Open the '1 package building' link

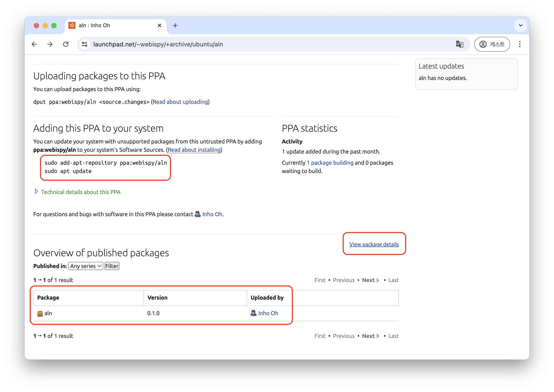pyautogui.click(x=330, y=163)
